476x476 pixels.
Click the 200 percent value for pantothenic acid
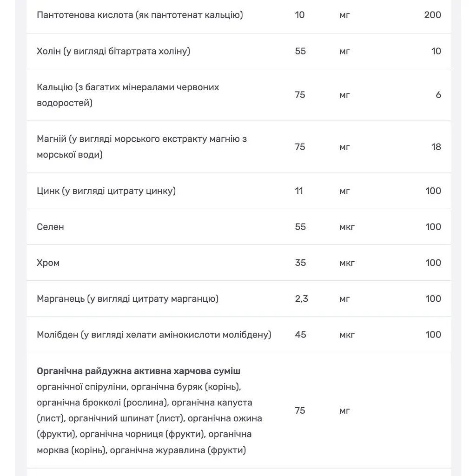click(x=433, y=15)
